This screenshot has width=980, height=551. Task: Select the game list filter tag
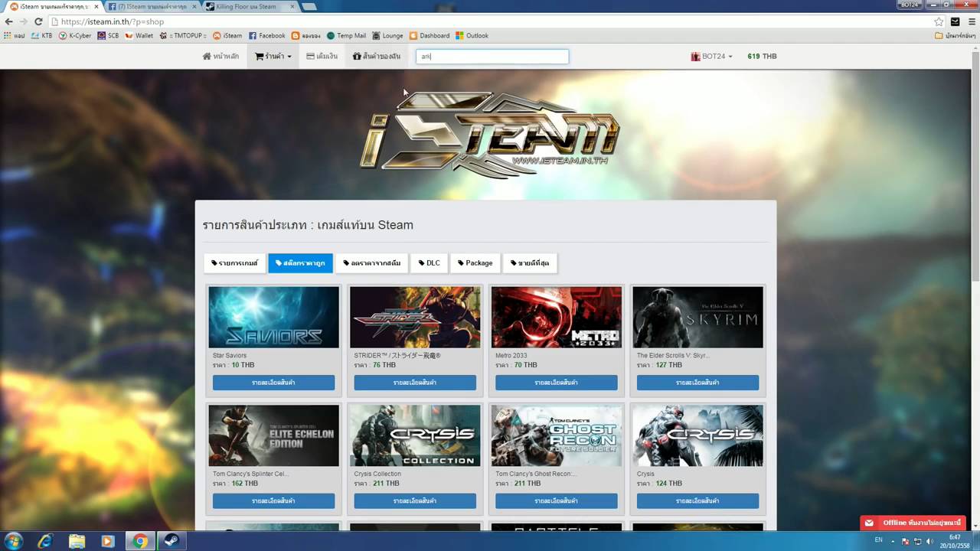point(234,263)
